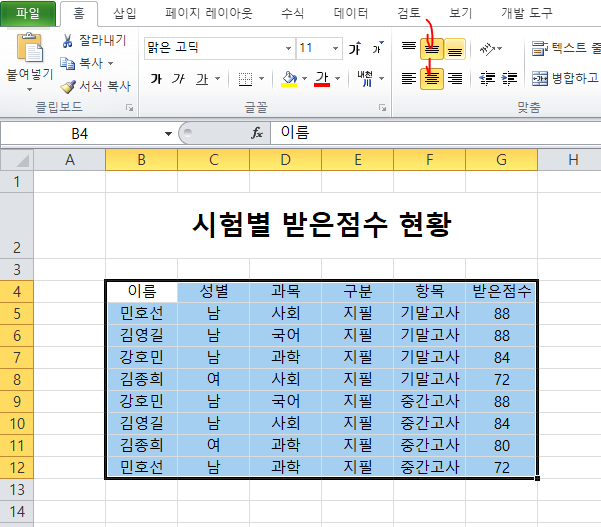Select row 1 header
This screenshot has width=601, height=527.
point(17,181)
